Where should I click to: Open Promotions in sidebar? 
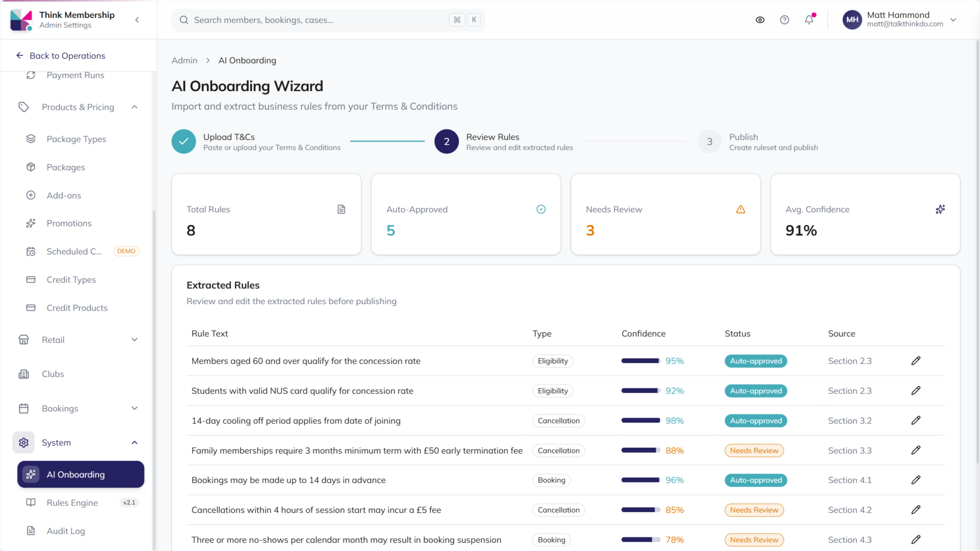(x=69, y=223)
